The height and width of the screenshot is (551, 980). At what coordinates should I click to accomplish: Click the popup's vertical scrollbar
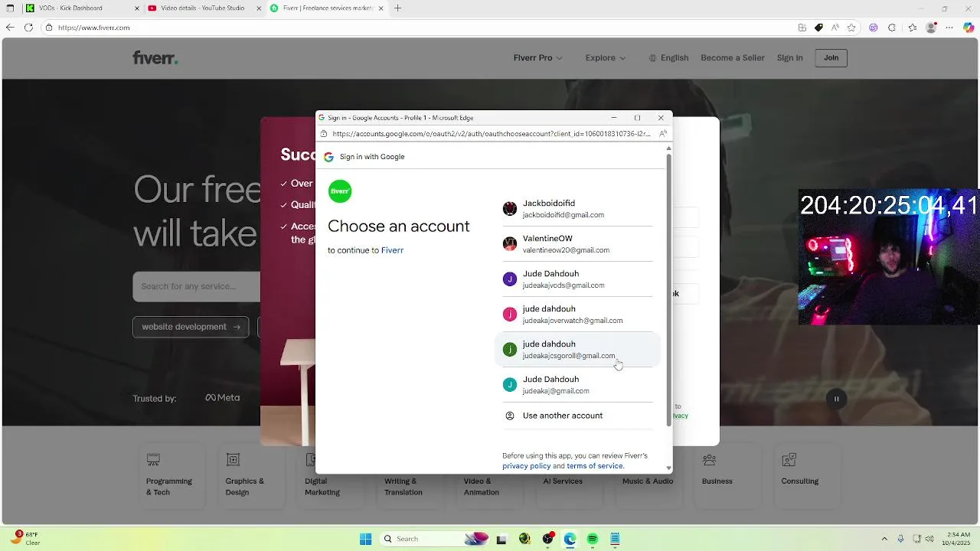pyautogui.click(x=668, y=289)
